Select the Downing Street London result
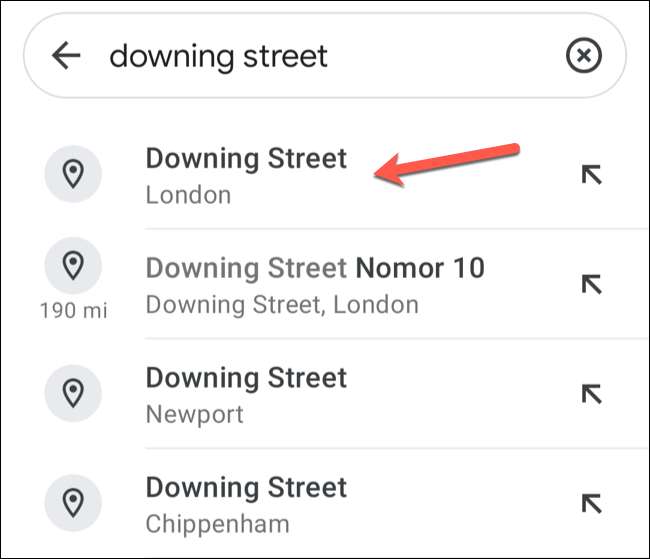The image size is (650, 559). [246, 159]
